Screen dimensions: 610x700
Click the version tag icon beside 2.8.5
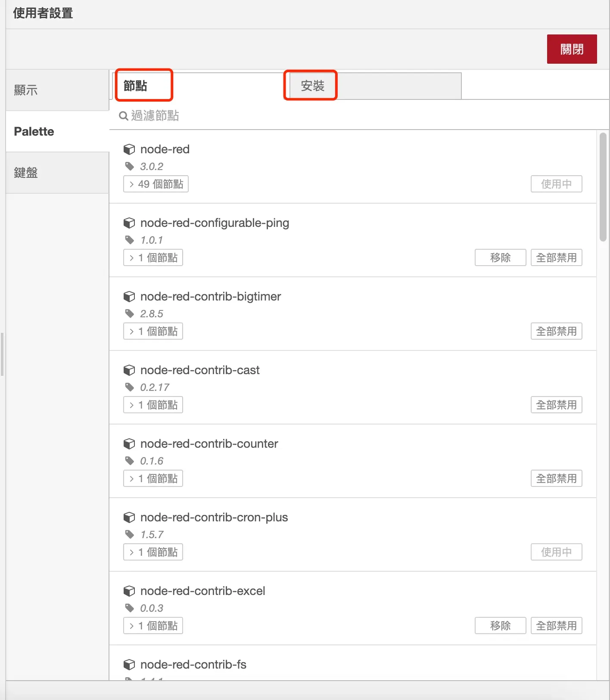coord(129,313)
